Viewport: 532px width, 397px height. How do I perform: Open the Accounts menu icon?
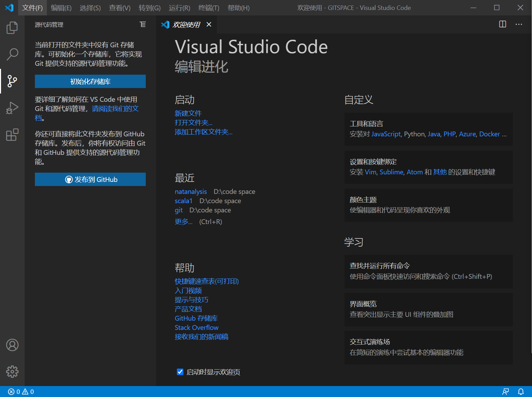tap(12, 345)
